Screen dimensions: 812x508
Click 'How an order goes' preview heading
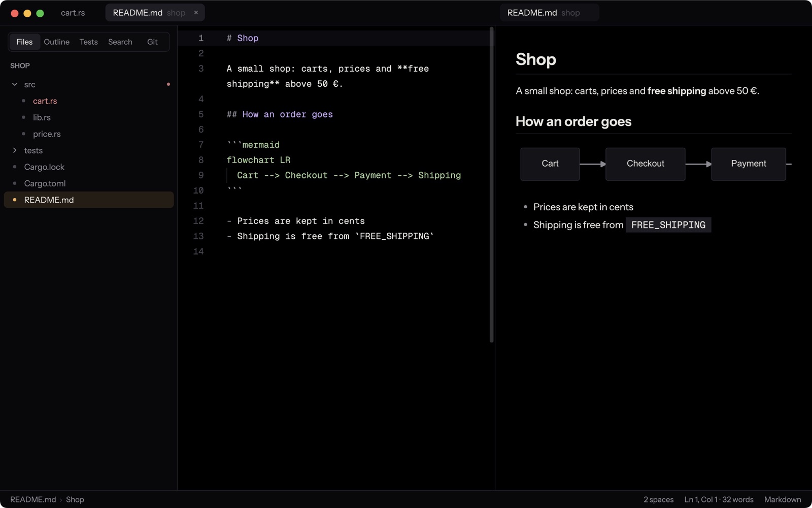click(x=573, y=121)
